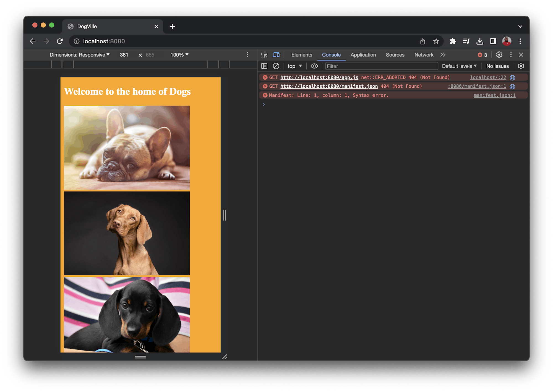553x392 pixels.
Task: Clear console with the ban icon
Action: pos(276,66)
